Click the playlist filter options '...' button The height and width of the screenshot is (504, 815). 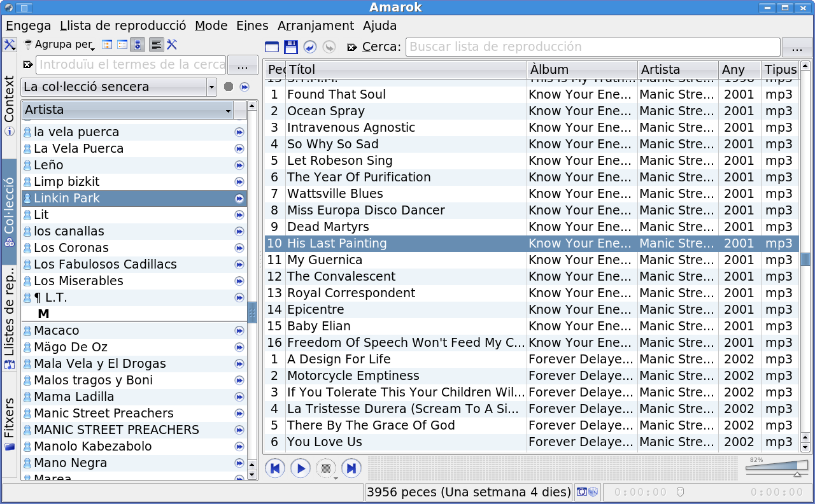point(797,48)
